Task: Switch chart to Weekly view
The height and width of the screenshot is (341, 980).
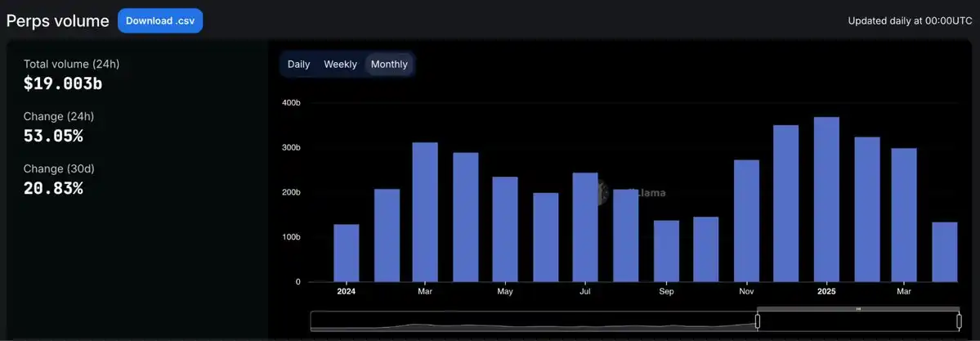Action: point(340,64)
